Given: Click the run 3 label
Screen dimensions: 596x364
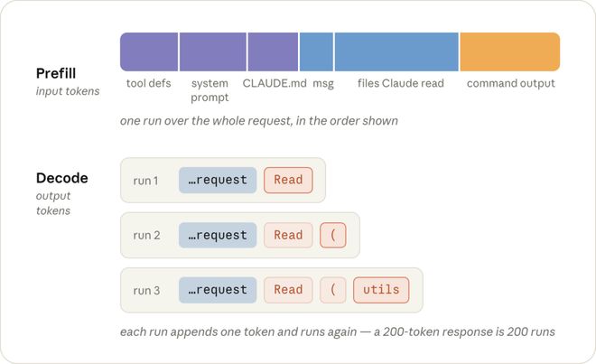Looking at the screenshot, I should (146, 291).
